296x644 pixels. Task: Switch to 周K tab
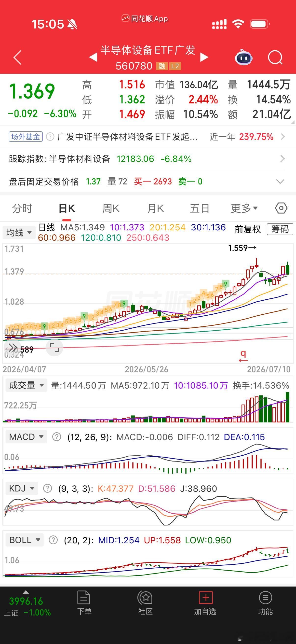pos(111,208)
